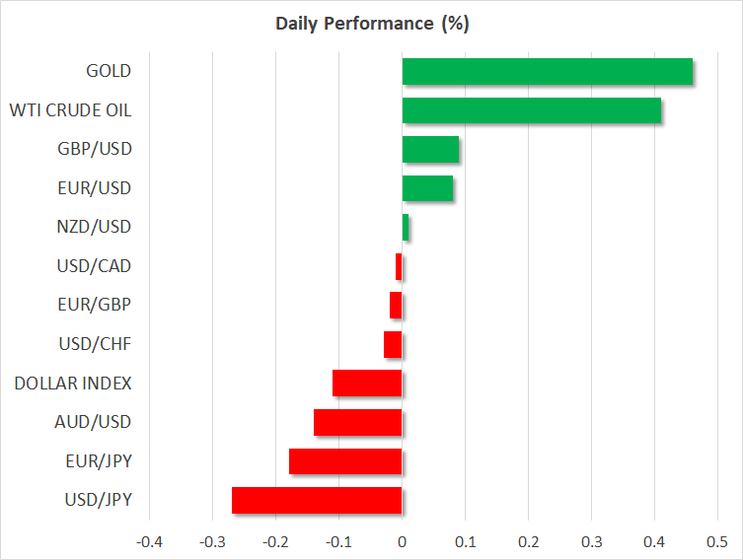Click the -0.4 axis tick label
Viewport: 743px width, 560px height.
pyautogui.click(x=149, y=541)
